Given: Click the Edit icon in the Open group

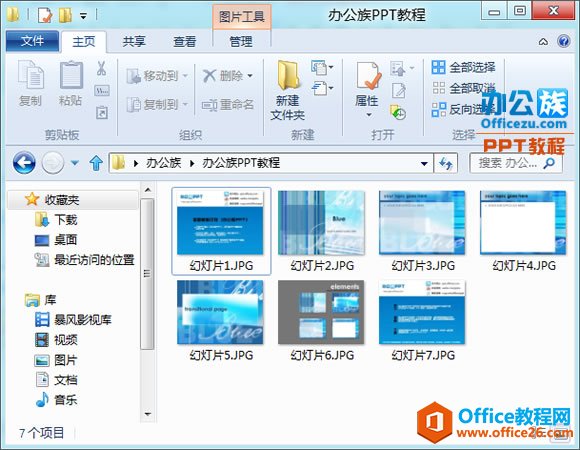Looking at the screenshot, I should click(398, 90).
